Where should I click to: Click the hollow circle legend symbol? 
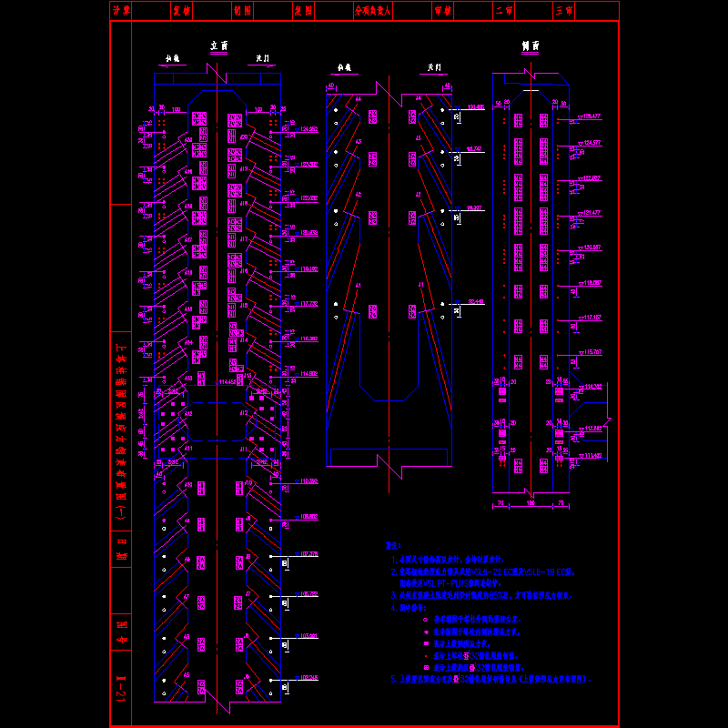pyautogui.click(x=425, y=618)
